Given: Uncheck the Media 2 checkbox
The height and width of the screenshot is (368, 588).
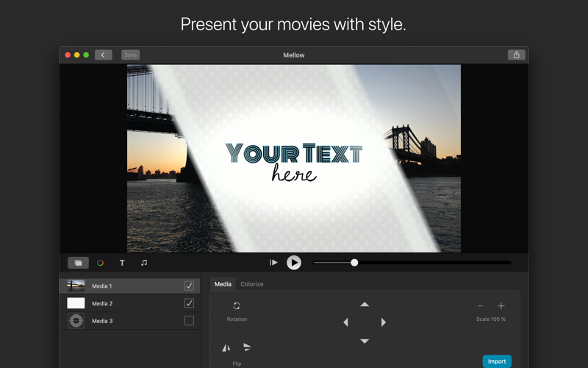Looking at the screenshot, I should pos(189,303).
